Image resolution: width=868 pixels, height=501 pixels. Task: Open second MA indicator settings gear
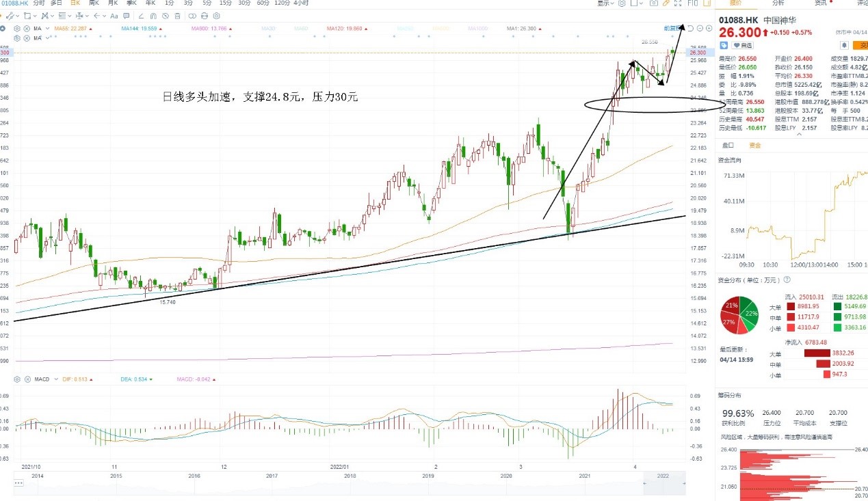(16, 38)
